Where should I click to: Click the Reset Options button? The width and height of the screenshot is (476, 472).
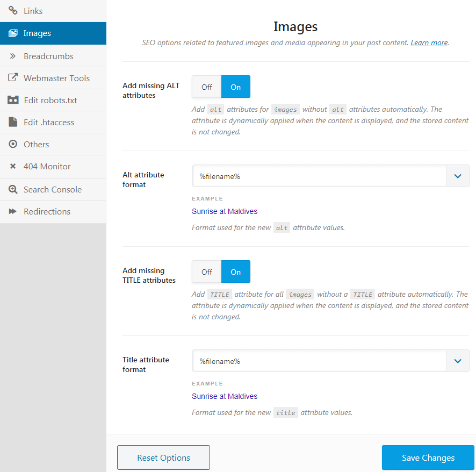click(x=163, y=458)
